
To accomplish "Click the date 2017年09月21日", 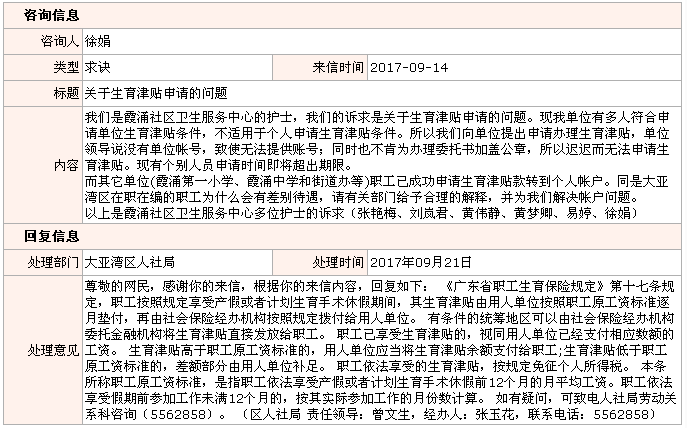I will pyautogui.click(x=421, y=262).
